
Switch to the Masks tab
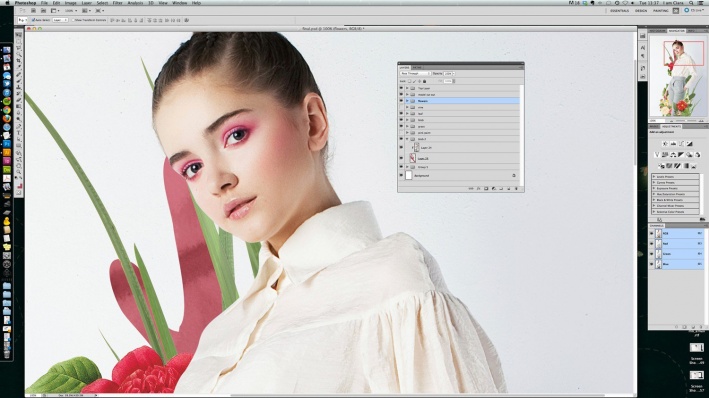pos(654,126)
